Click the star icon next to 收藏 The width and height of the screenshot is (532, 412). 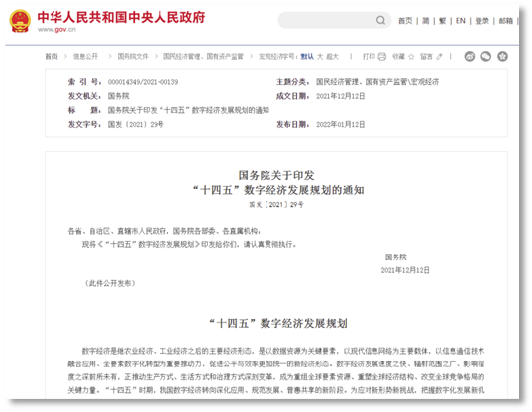[411, 57]
